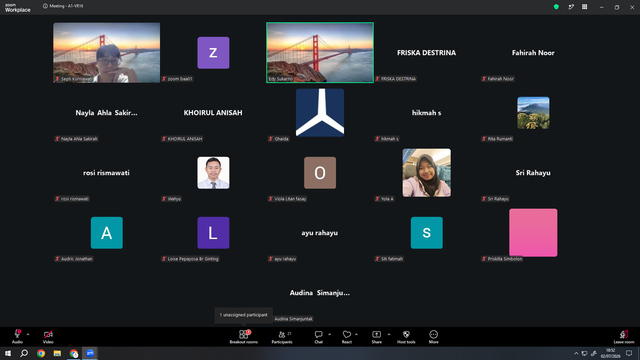The height and width of the screenshot is (360, 640).
Task: Click the purple L avatar of Loise Pepayosa
Action: click(213, 233)
